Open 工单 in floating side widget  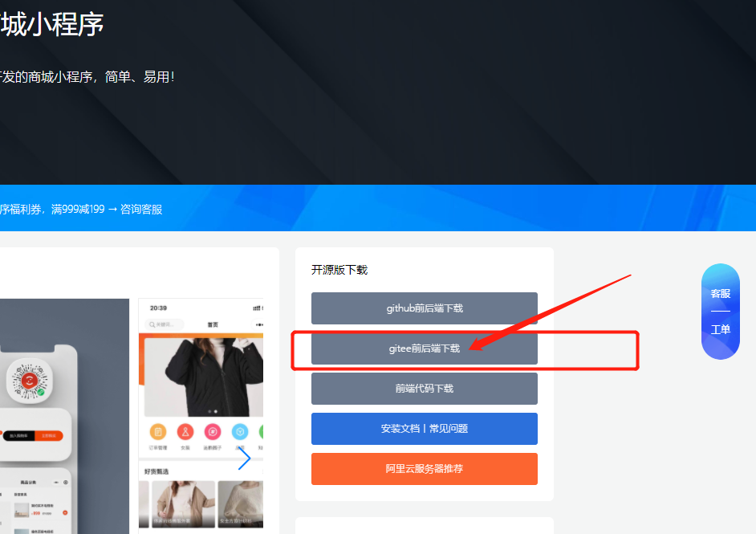[721, 329]
